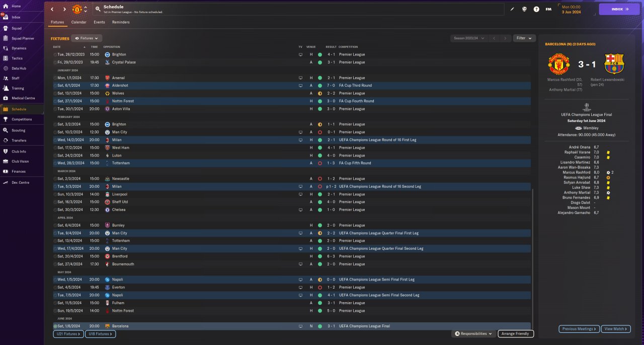Image resolution: width=644 pixels, height=345 pixels.
Task: Toggle the selector for Sat, 6/1/2024 Aldershot row
Action: coord(55,86)
